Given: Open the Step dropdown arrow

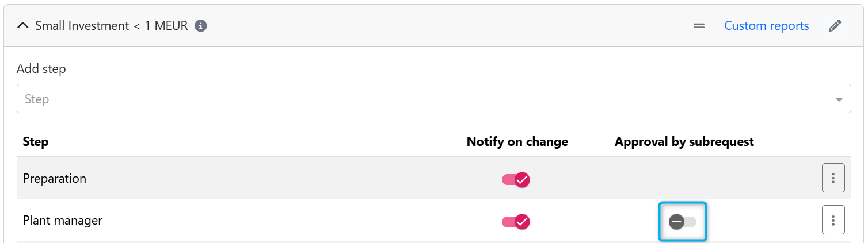Looking at the screenshot, I should [839, 100].
